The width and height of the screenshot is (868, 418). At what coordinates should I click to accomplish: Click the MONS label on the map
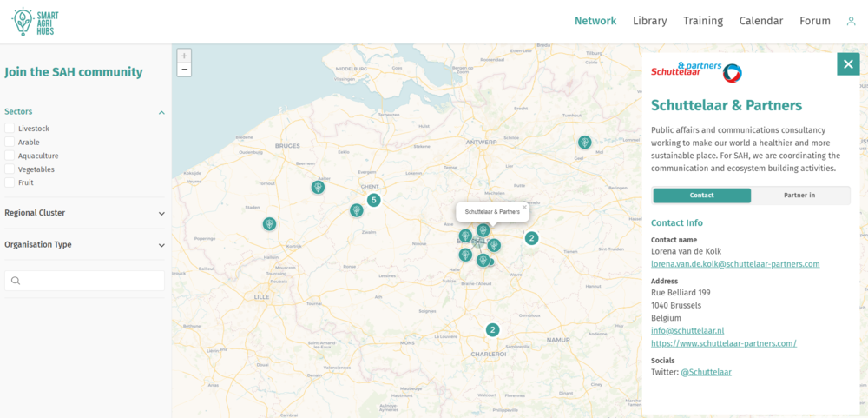click(x=407, y=343)
